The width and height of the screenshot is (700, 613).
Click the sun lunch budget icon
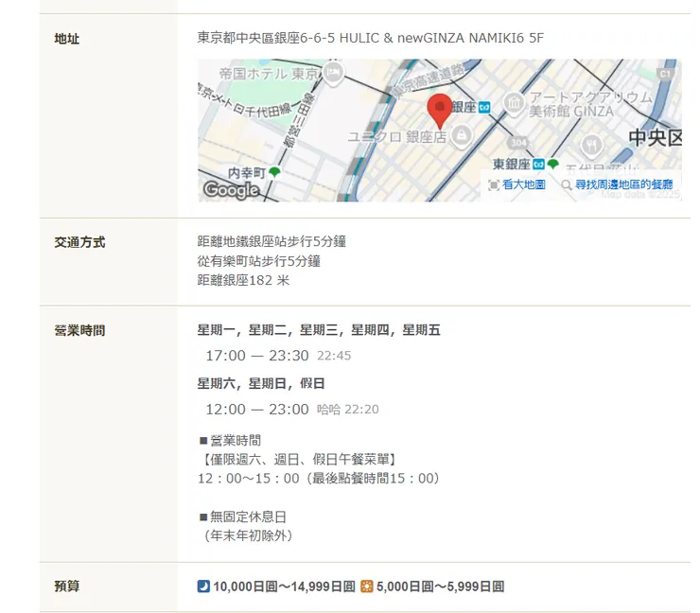366,586
